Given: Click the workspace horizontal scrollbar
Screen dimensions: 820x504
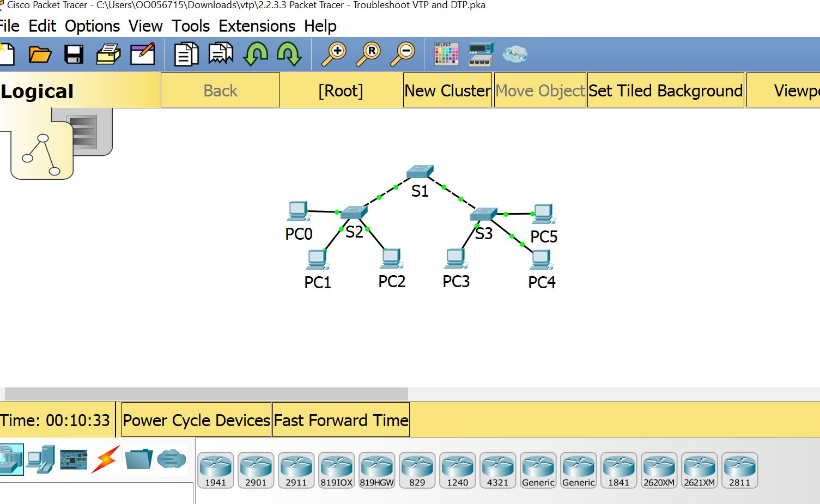Looking at the screenshot, I should pos(206,393).
